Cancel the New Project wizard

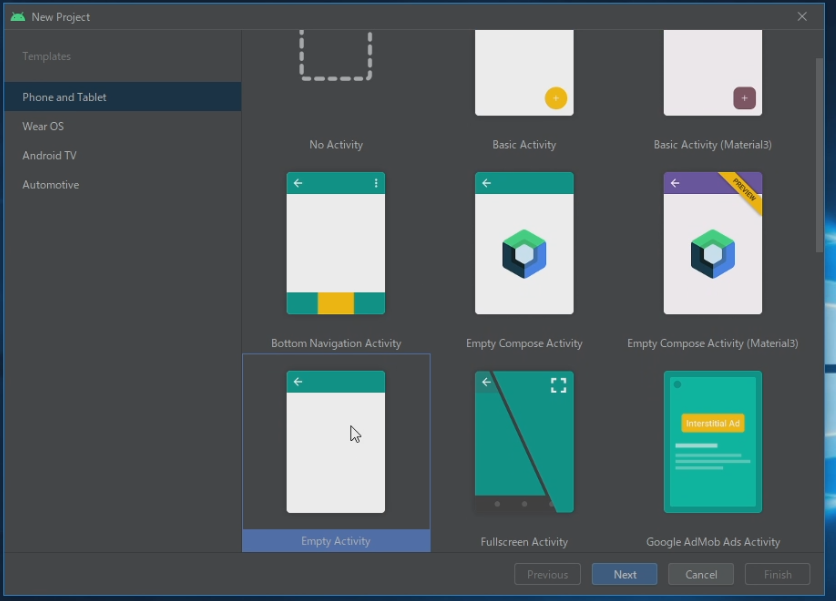[700, 574]
